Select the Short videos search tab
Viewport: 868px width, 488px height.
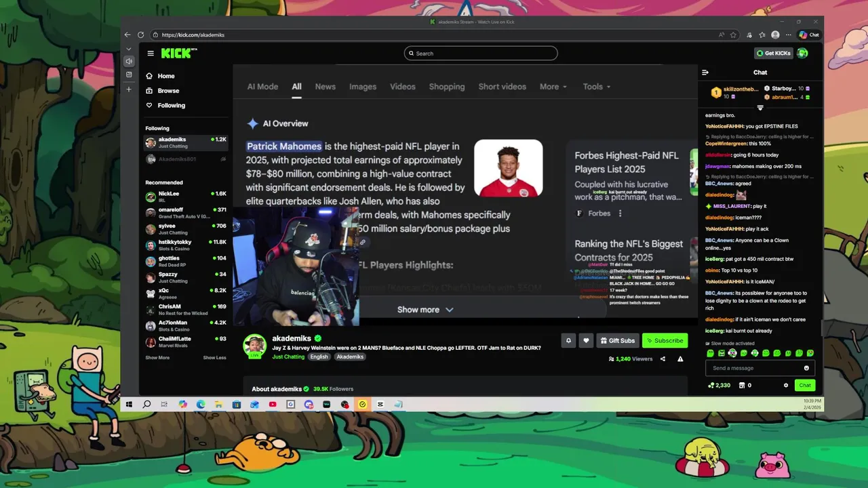point(502,87)
